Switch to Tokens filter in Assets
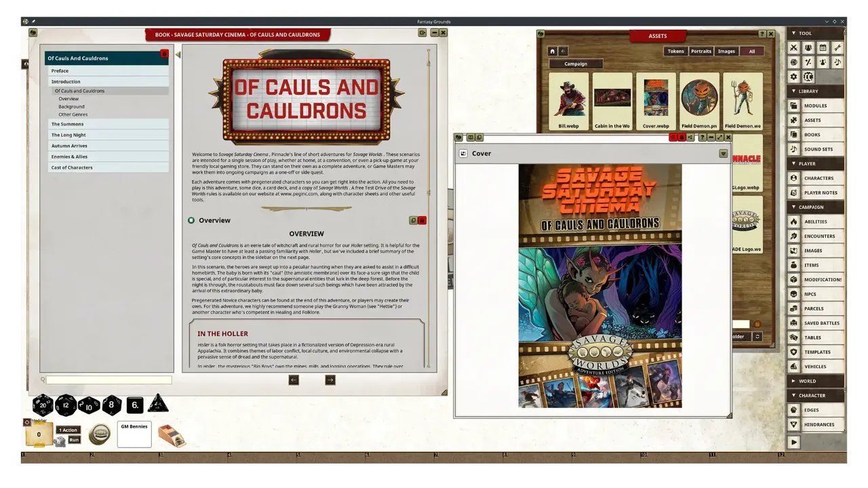 click(x=676, y=51)
